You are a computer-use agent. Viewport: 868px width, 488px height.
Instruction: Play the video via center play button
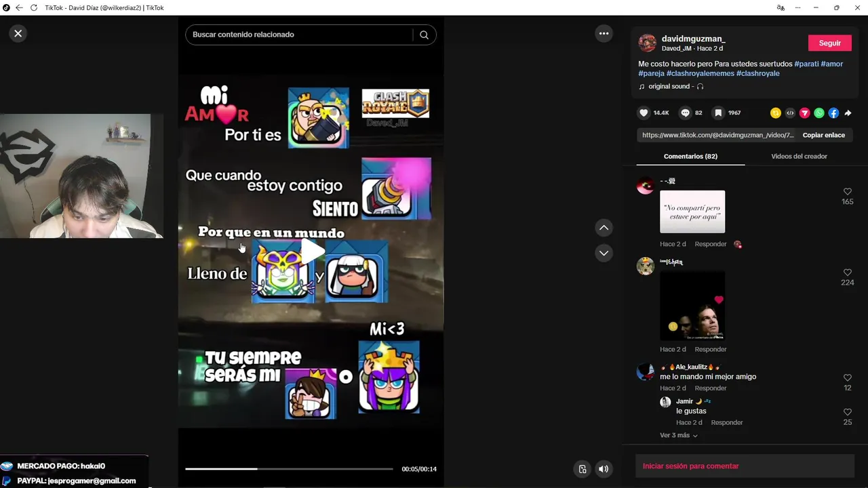312,252
